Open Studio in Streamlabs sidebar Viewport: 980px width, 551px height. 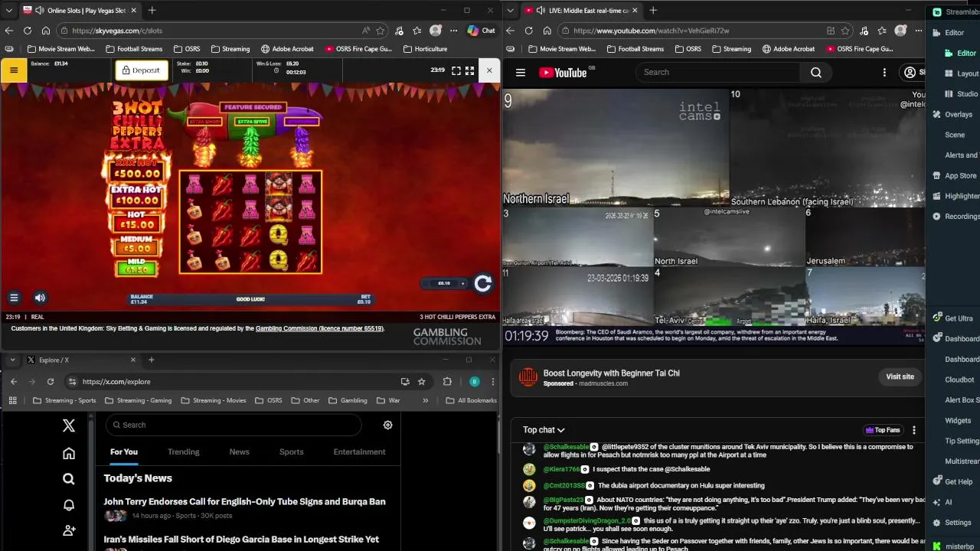(x=961, y=94)
